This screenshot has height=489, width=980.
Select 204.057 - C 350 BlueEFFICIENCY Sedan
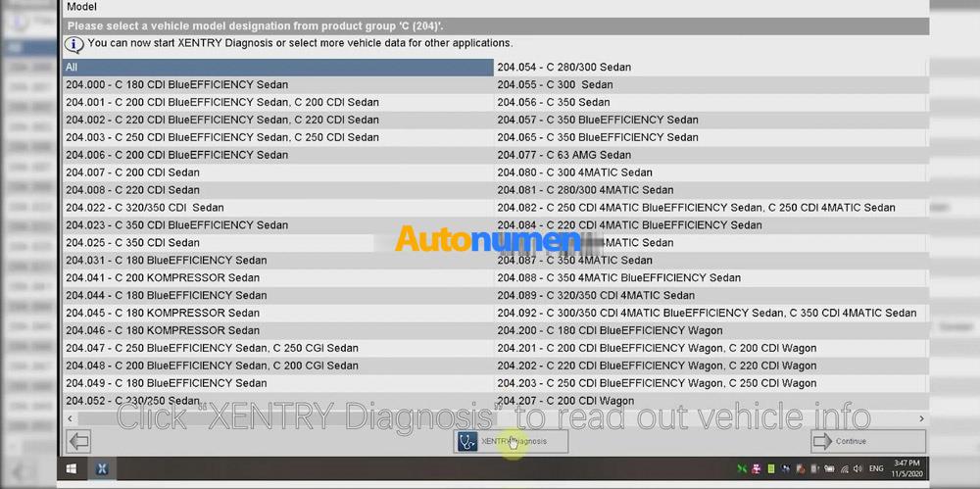tap(710, 120)
